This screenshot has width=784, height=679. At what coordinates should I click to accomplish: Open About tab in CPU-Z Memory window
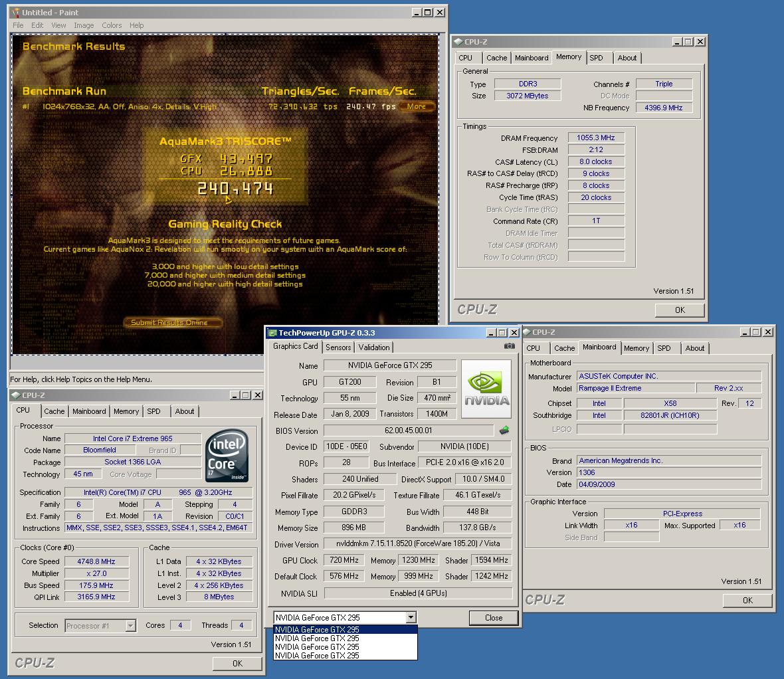(x=627, y=58)
